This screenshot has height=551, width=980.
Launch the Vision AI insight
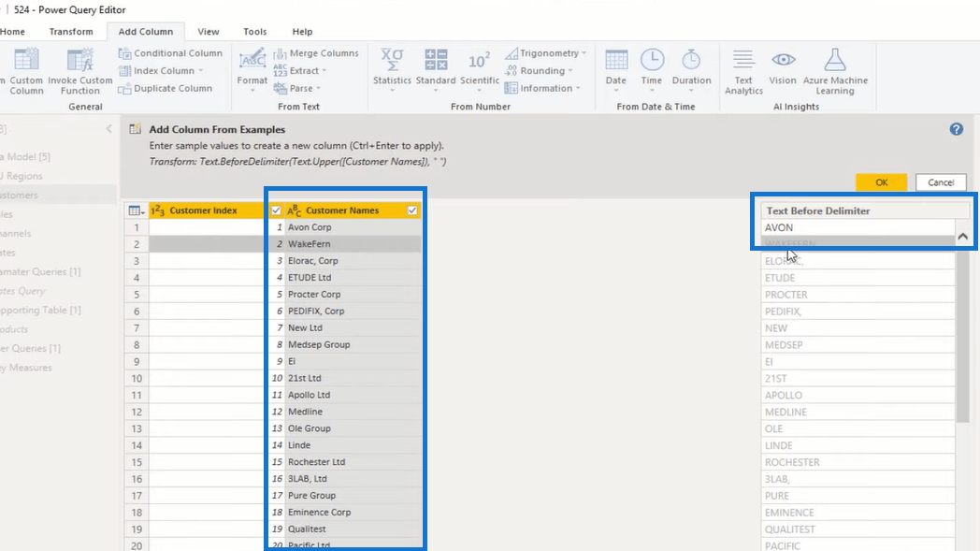pos(783,67)
